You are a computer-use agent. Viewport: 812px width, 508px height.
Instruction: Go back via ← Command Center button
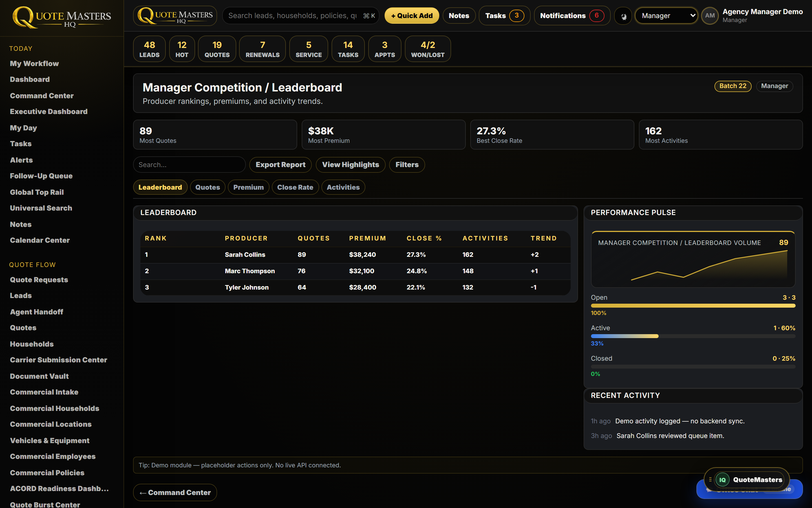(x=175, y=492)
